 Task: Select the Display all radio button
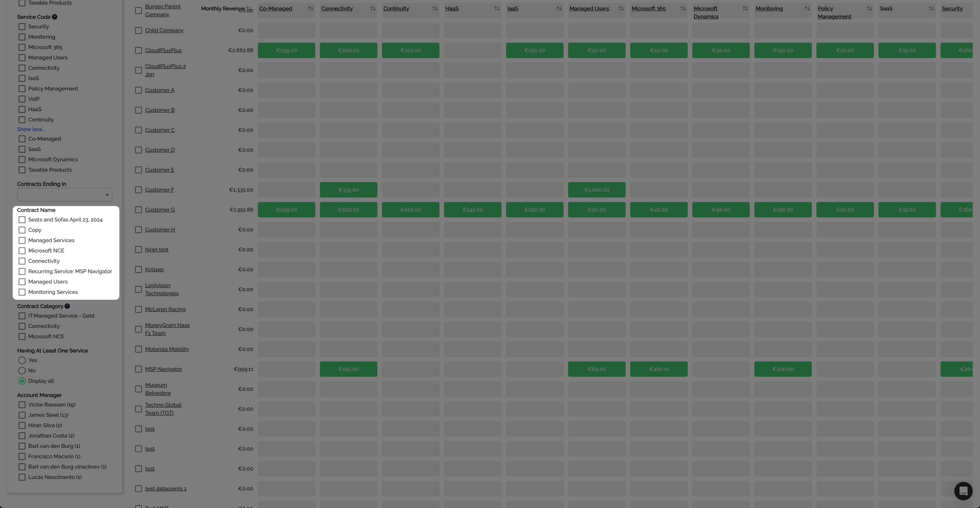22,381
